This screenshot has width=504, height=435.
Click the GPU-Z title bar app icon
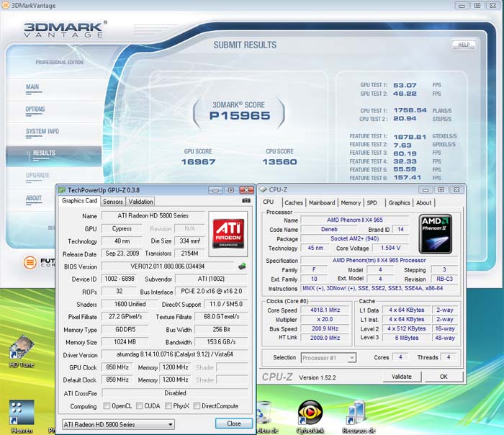pyautogui.click(x=62, y=190)
